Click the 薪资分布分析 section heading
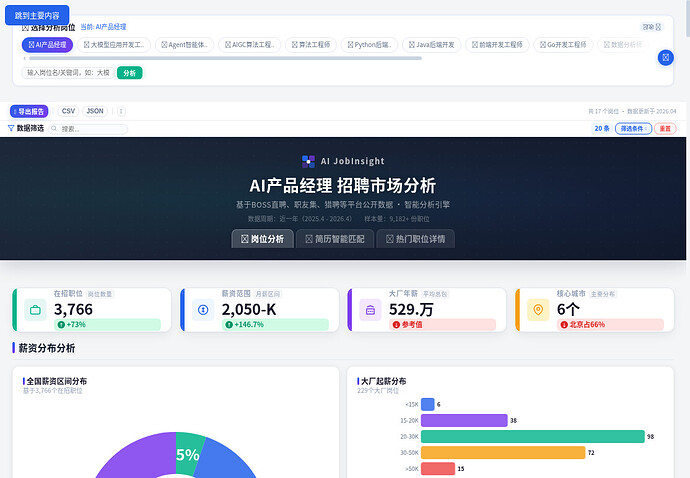The height and width of the screenshot is (478, 690). pos(47,348)
